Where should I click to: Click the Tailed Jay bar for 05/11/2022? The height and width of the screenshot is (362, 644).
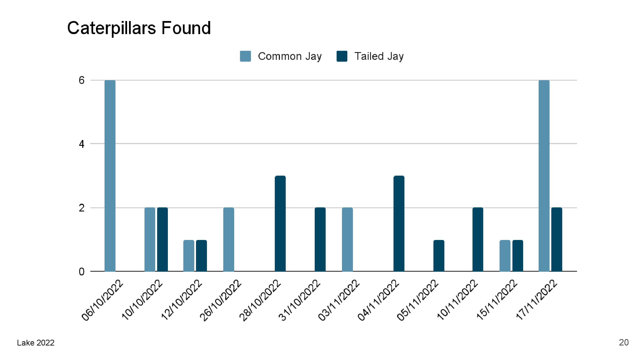[x=439, y=256]
